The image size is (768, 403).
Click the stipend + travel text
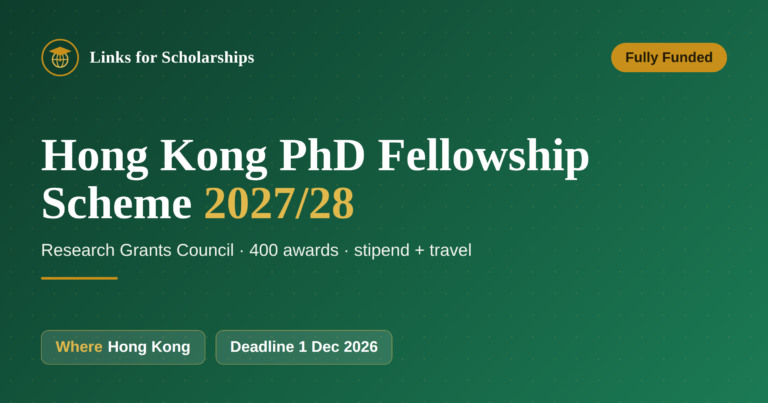[413, 250]
